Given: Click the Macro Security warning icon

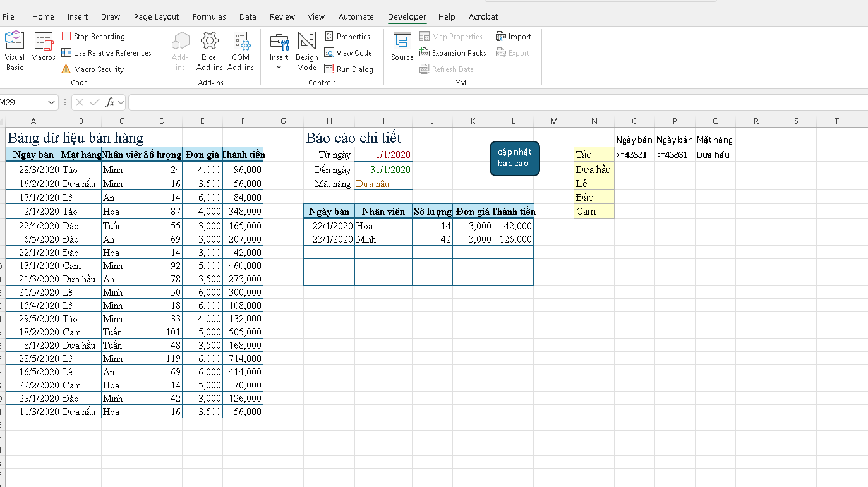Looking at the screenshot, I should (66, 69).
